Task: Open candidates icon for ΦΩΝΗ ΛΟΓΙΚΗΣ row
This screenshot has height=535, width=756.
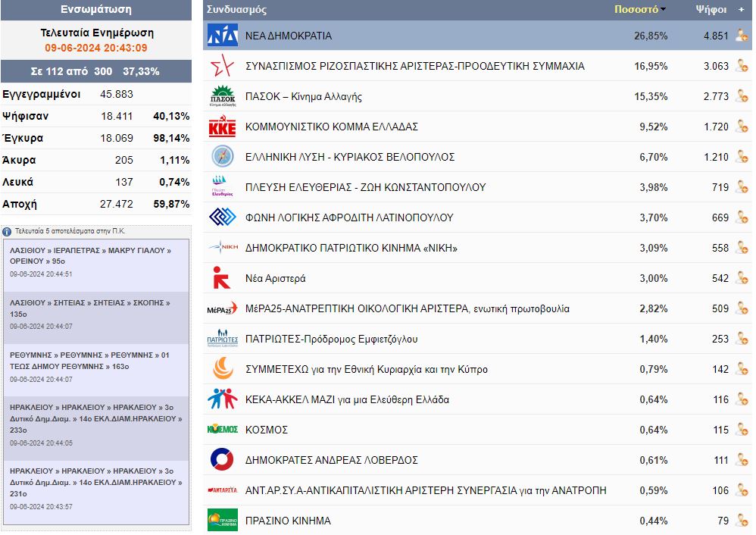Action: (742, 217)
